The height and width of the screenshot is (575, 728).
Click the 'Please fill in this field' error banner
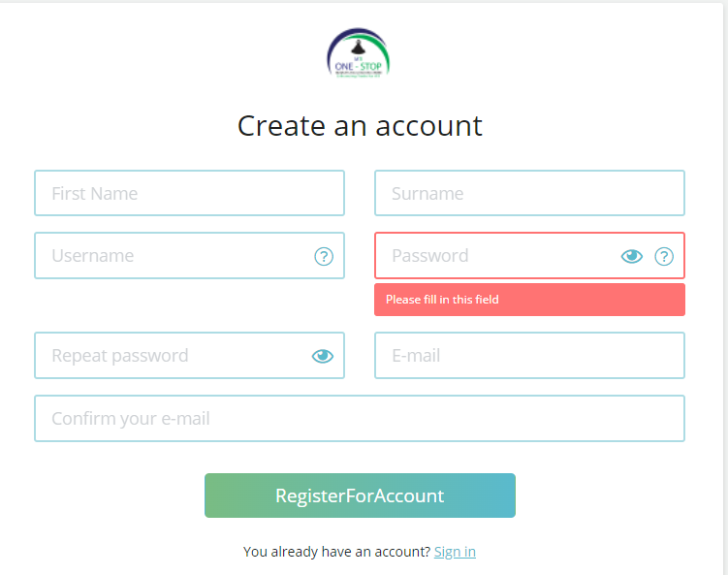click(529, 300)
